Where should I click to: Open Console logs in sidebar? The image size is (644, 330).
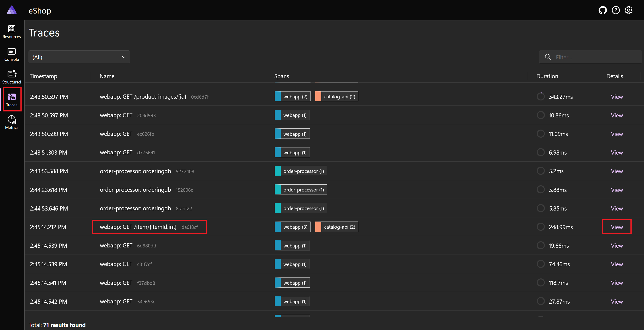click(11, 54)
